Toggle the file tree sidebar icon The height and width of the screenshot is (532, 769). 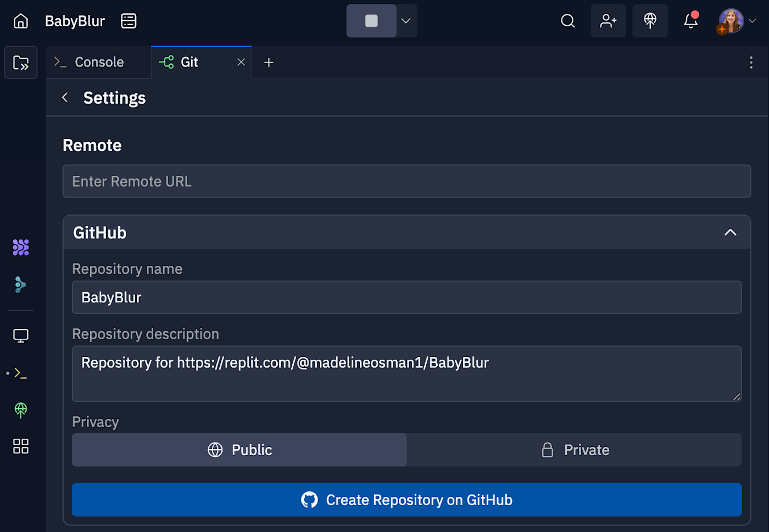click(x=21, y=63)
